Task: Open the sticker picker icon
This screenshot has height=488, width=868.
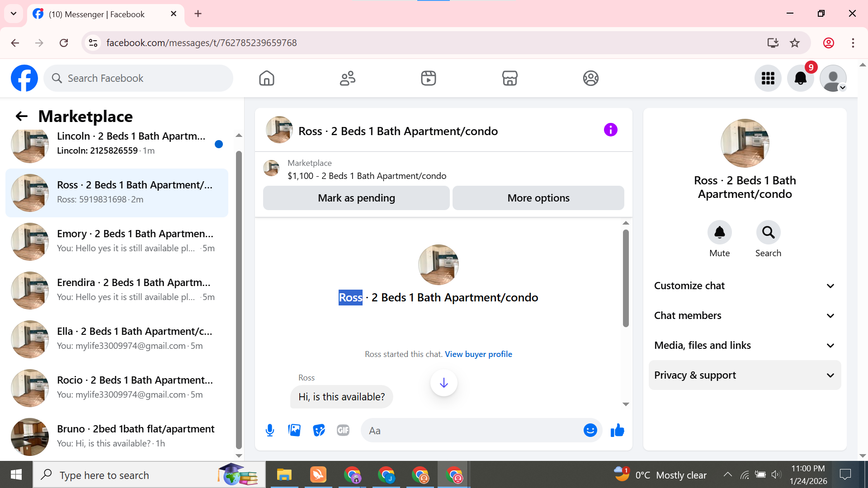Action: [x=319, y=430]
